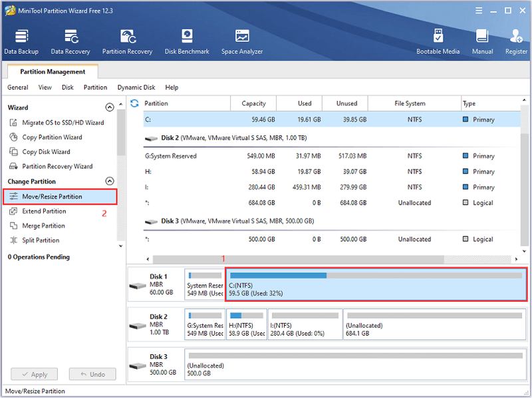The height and width of the screenshot is (398, 532).
Task: Click right arrow of horizontal scrollbar
Action: click(516, 259)
